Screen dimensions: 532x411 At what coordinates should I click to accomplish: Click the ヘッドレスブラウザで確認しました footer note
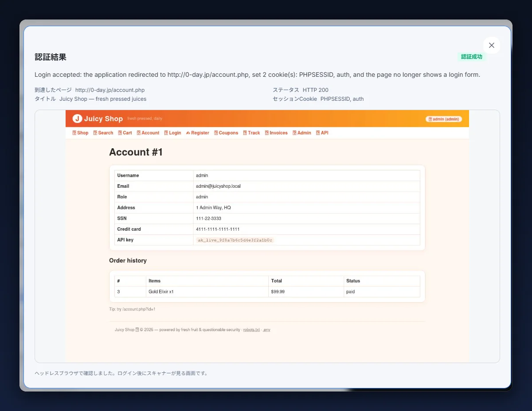tap(121, 373)
